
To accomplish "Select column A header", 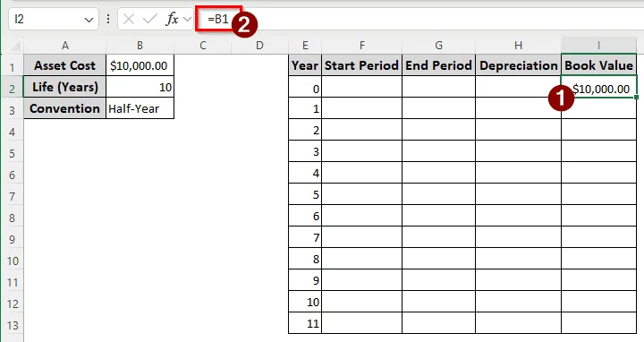I will click(65, 46).
